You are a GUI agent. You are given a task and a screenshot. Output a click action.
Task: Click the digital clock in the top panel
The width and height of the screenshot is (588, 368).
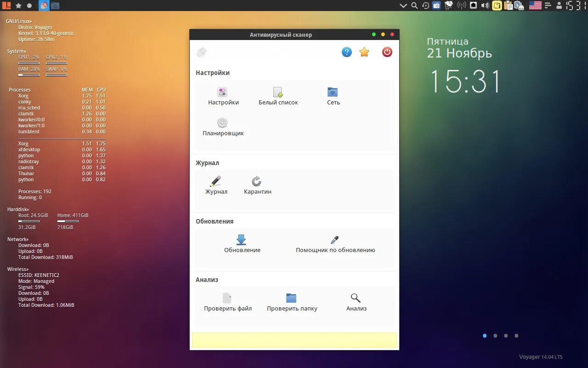click(576, 6)
